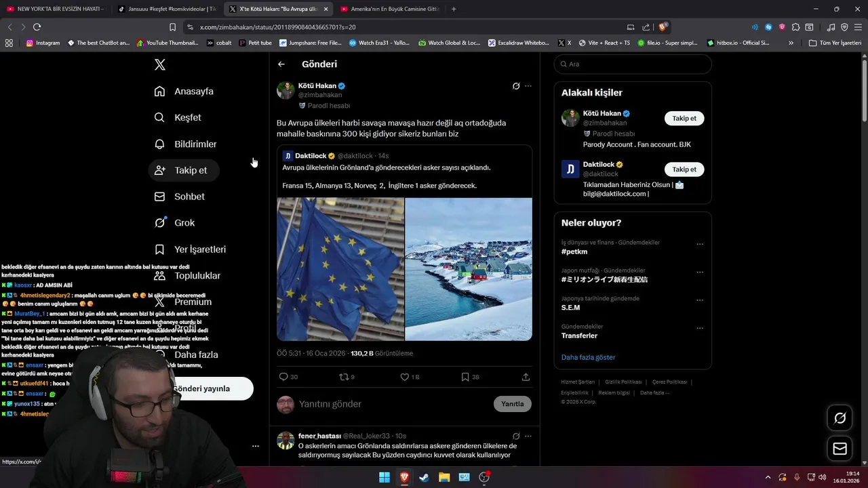The width and height of the screenshot is (868, 488).
Task: View the Greenland village image
Action: pyautogui.click(x=469, y=269)
